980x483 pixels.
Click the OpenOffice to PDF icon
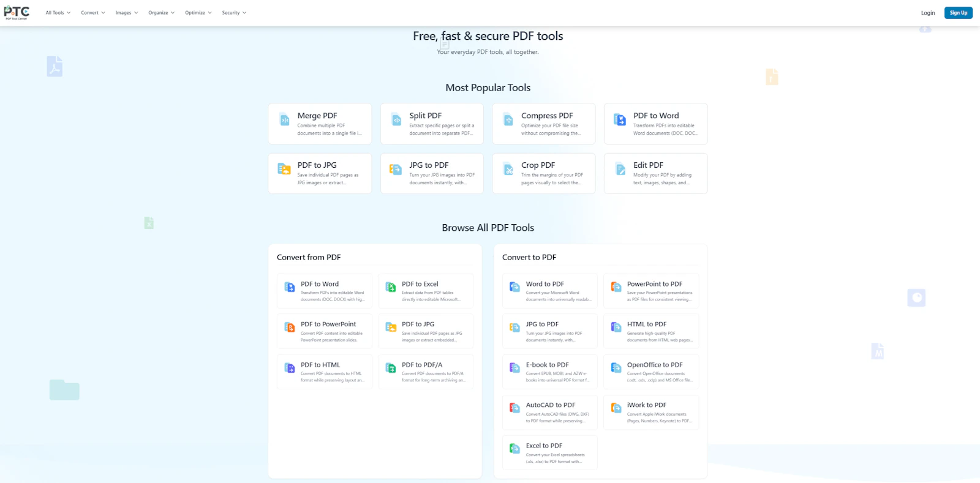(x=616, y=368)
